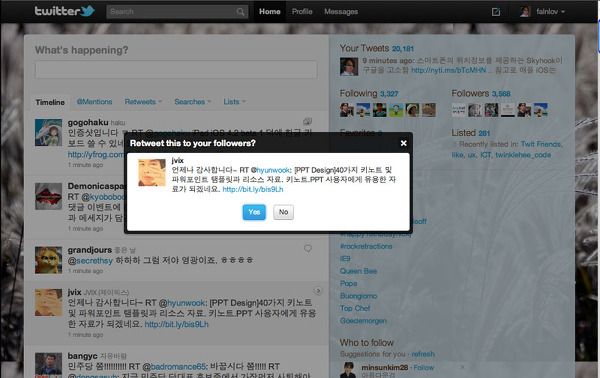Click gogohaku's profile picture
The width and height of the screenshot is (600, 378).
coord(48,132)
